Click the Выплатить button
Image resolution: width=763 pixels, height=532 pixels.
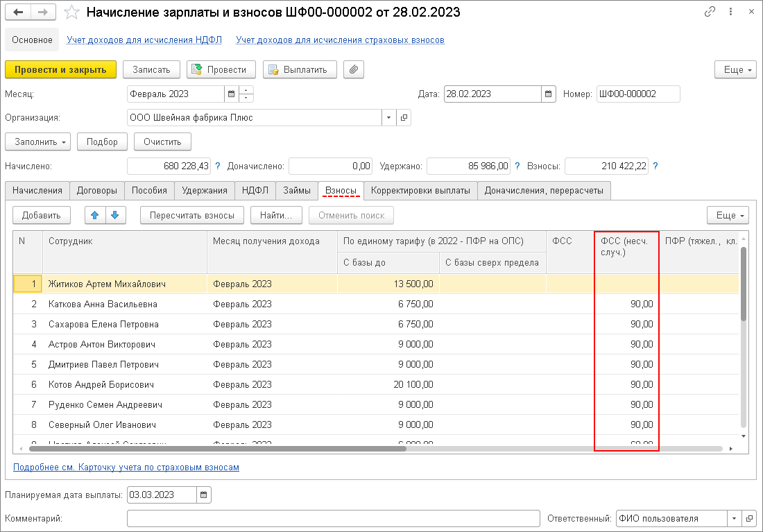point(300,69)
